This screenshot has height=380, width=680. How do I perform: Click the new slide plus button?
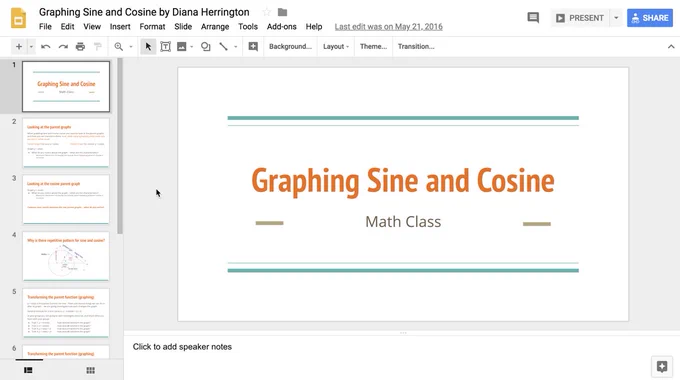point(19,46)
